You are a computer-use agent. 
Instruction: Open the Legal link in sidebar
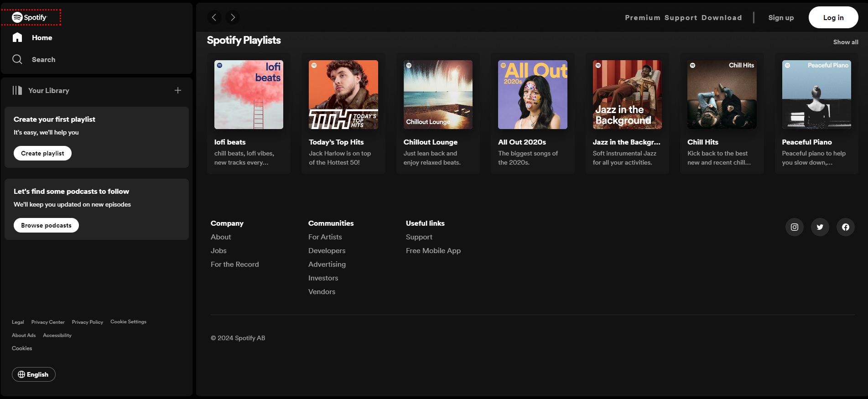pyautogui.click(x=18, y=322)
